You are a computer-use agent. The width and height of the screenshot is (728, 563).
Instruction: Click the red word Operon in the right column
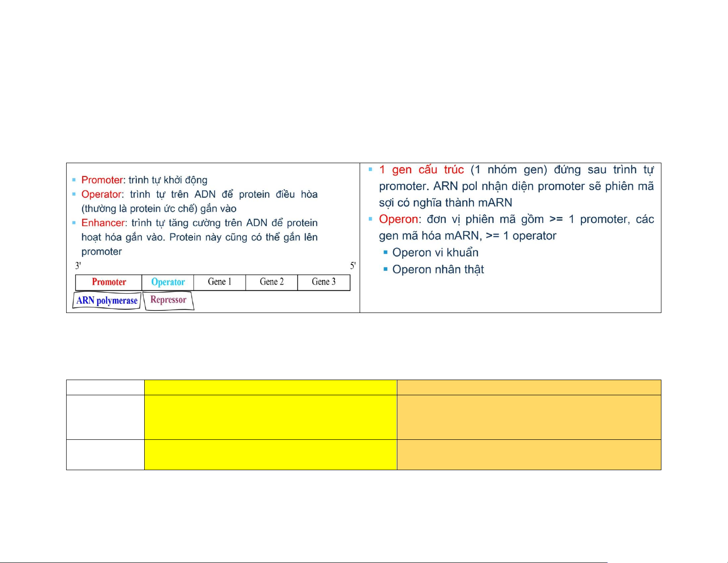pyautogui.click(x=398, y=219)
